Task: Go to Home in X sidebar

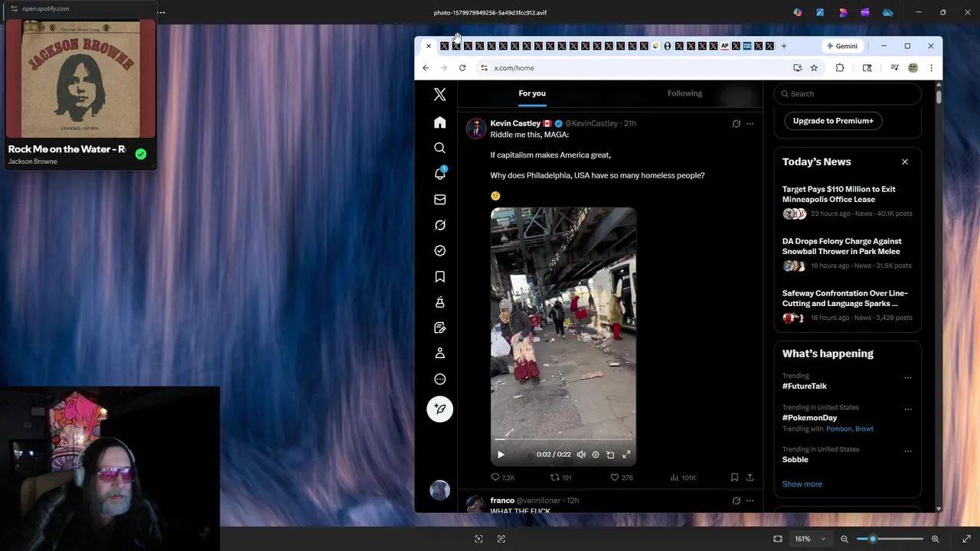Action: tap(439, 122)
